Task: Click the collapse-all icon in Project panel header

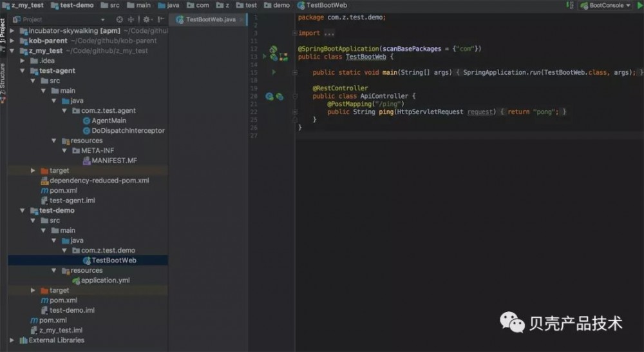Action: (131, 19)
